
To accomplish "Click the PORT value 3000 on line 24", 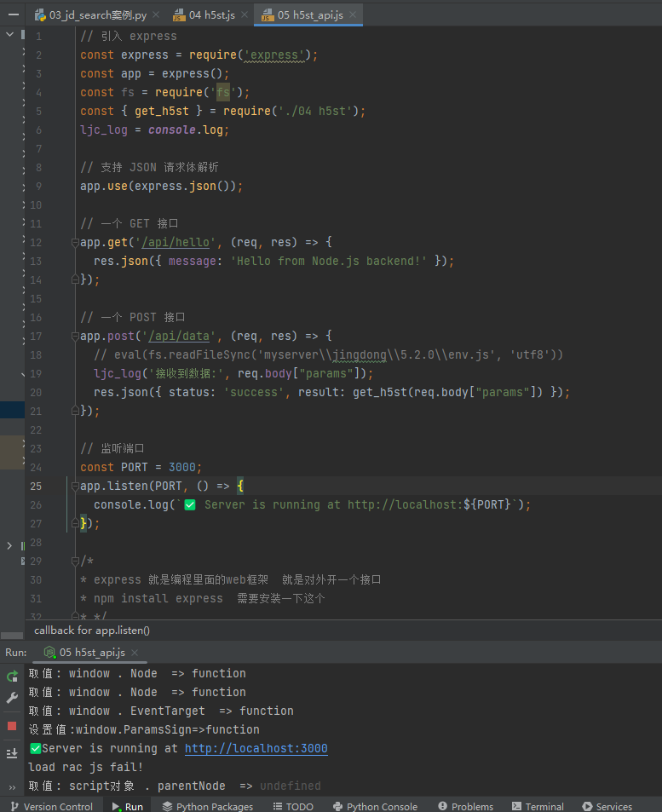I will pyautogui.click(x=181, y=467).
